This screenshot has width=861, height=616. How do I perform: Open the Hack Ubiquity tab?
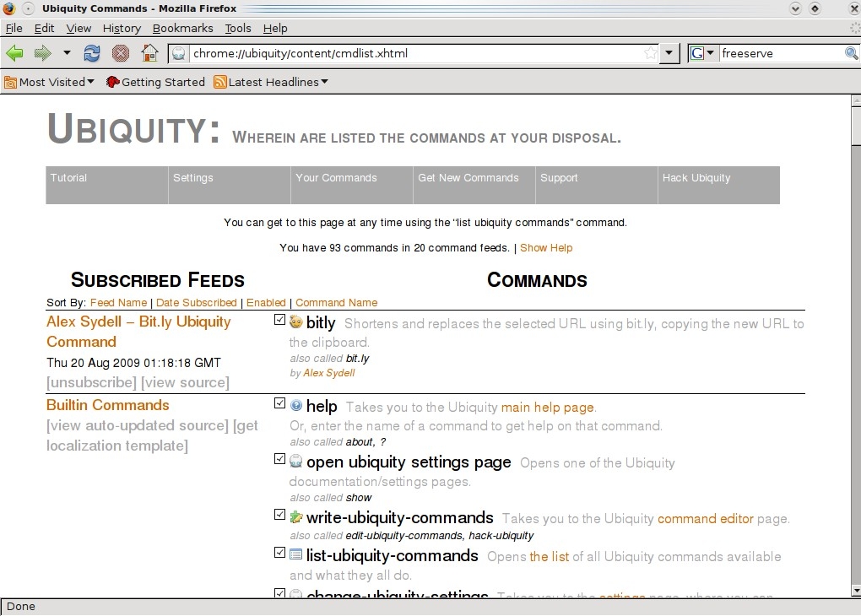(719, 185)
